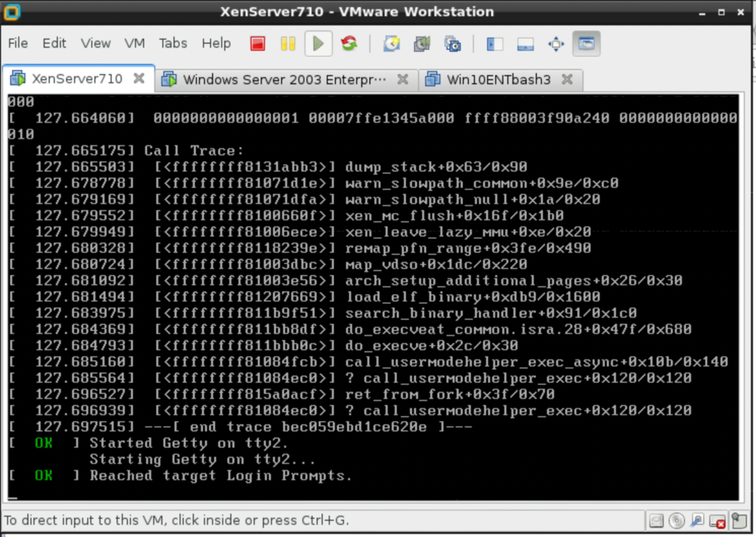Click 'search_binary_handler+0x91/0x1c0' text
Image resolution: width=756 pixels, height=537 pixels.
491,313
